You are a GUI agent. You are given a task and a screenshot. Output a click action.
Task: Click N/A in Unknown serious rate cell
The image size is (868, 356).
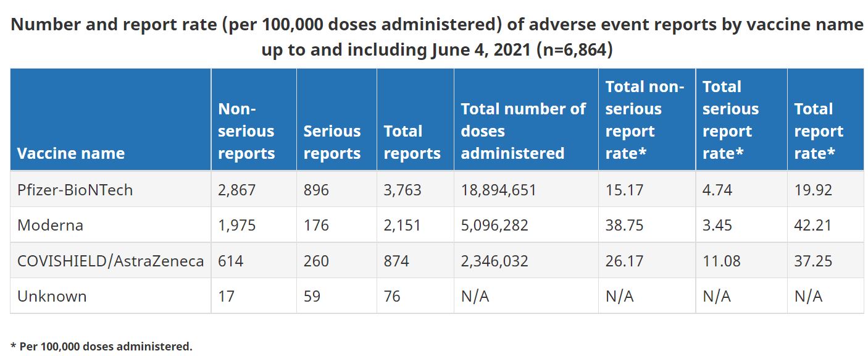[x=717, y=296]
